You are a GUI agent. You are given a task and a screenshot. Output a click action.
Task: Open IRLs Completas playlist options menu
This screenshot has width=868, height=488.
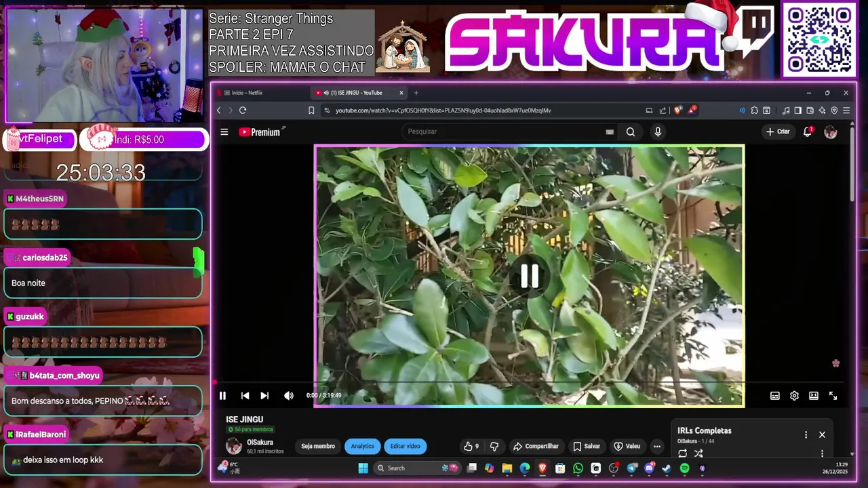coord(806,434)
